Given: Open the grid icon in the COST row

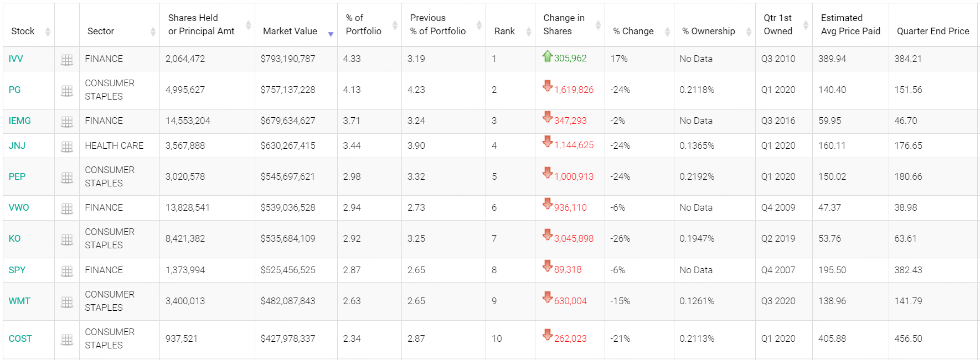Looking at the screenshot, I should click(67, 340).
